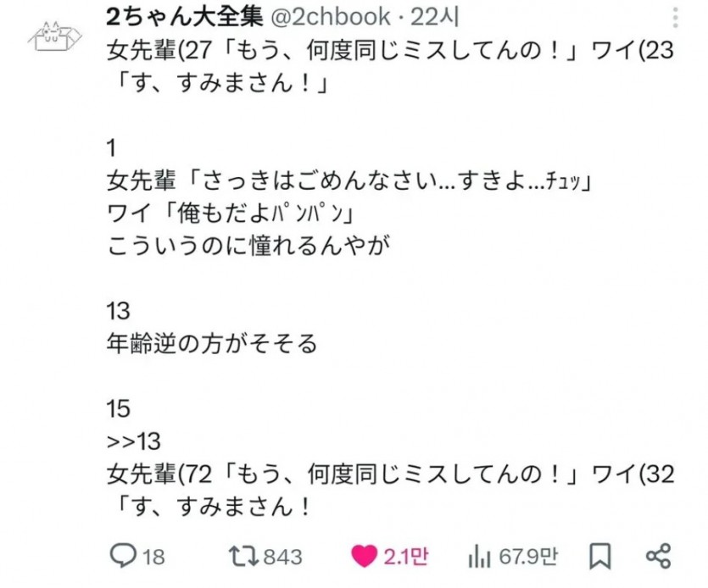Click the retweet arrows icon
Viewport: 708px width, 588px height.
tap(243, 556)
